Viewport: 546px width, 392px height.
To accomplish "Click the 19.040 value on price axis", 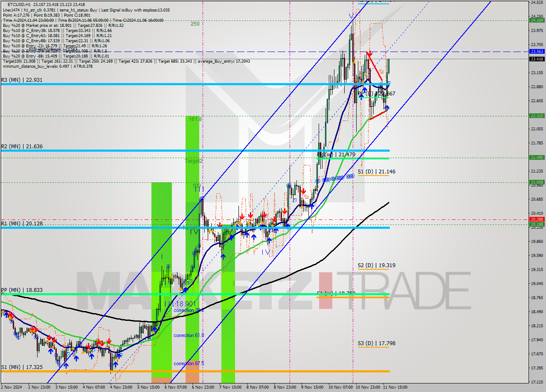I will pos(536,283).
